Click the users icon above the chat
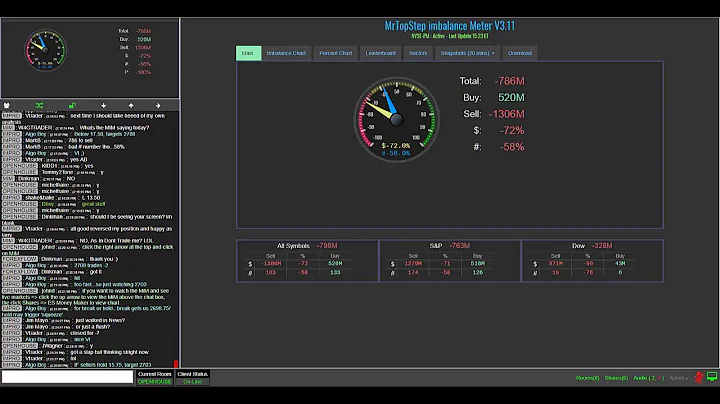720x404 pixels. [7, 106]
